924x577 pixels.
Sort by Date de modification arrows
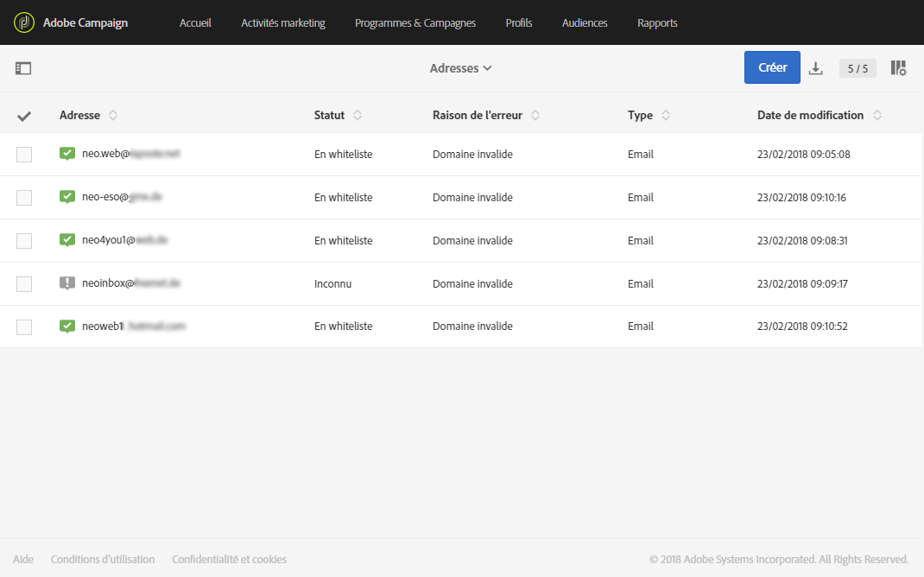pyautogui.click(x=877, y=116)
